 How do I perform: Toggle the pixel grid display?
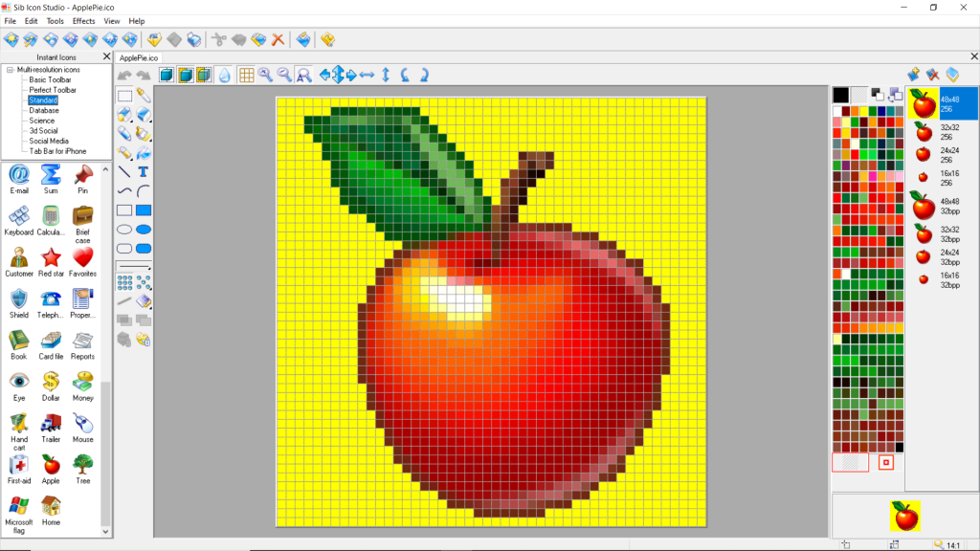(246, 75)
